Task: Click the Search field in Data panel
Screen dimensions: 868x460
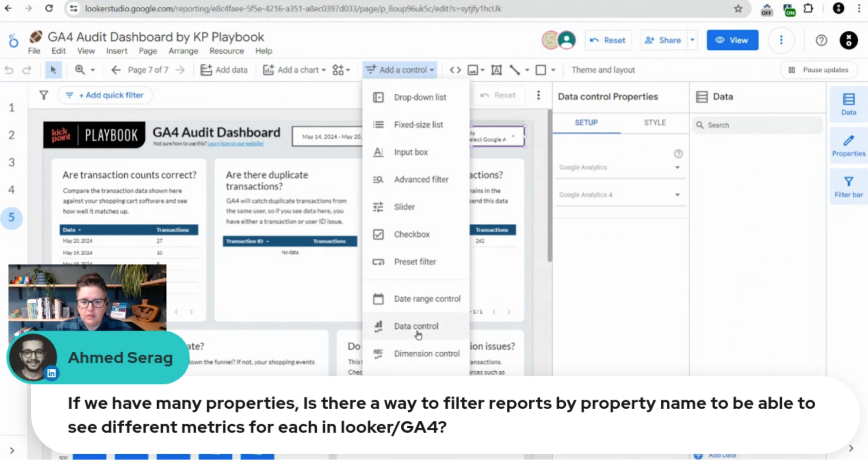Action: 757,125
